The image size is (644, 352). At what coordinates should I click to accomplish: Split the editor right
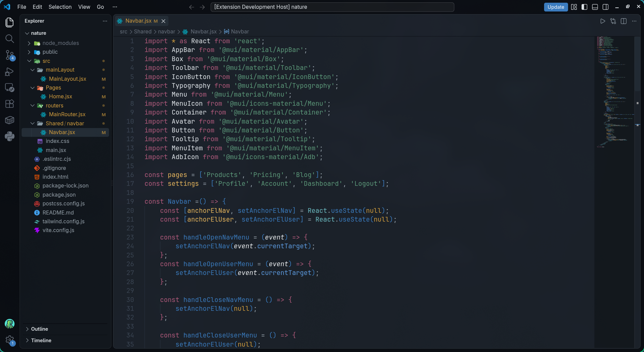click(624, 21)
